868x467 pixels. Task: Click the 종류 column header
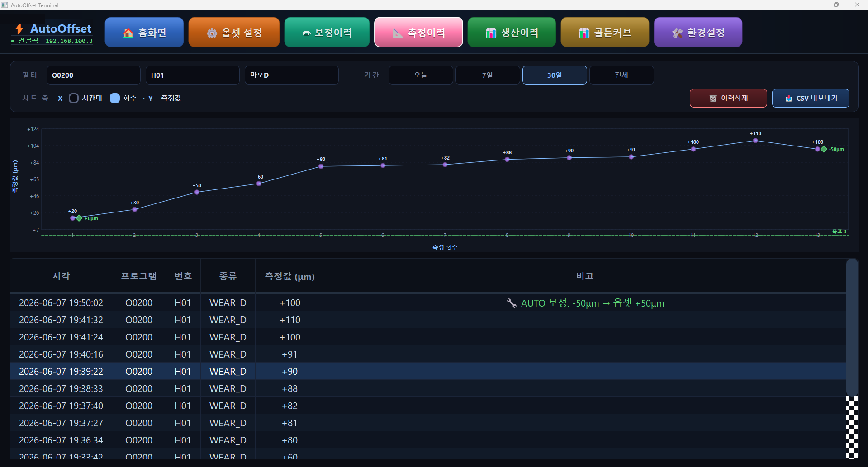[x=228, y=276]
